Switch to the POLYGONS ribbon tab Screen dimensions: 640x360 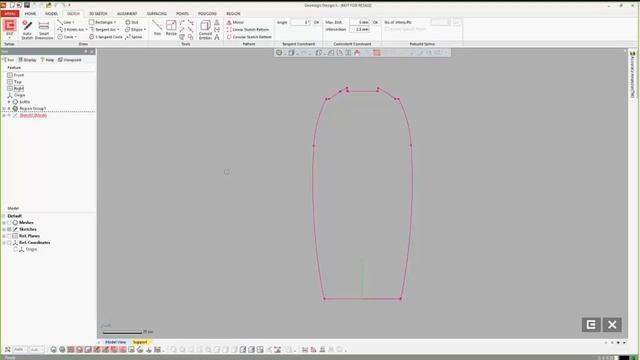click(x=207, y=13)
